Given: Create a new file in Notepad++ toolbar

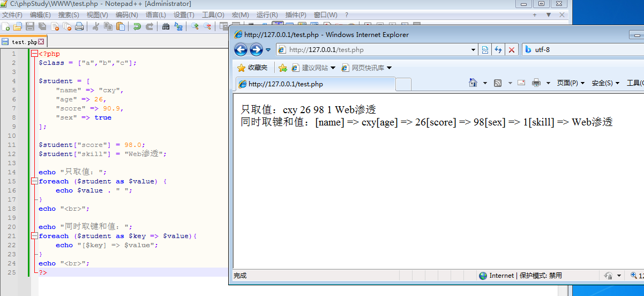Looking at the screenshot, I should pos(6,26).
